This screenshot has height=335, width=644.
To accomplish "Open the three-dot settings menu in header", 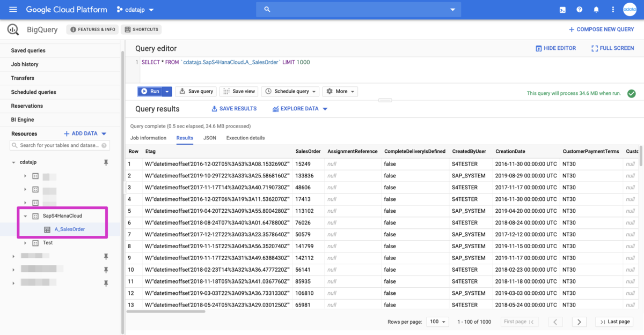I will pos(613,10).
